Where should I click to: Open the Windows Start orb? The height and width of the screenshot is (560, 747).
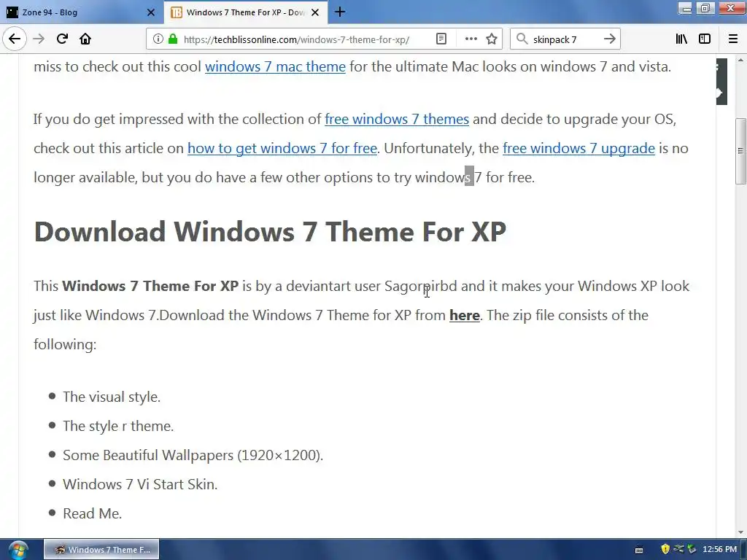click(18, 550)
